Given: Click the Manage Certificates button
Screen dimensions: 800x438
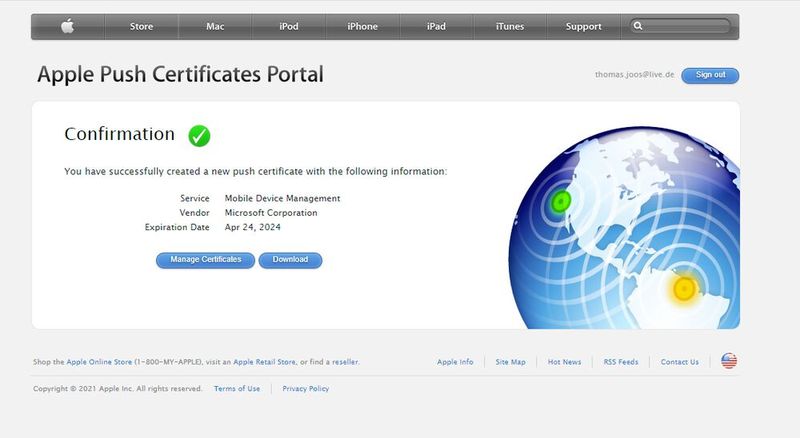Looking at the screenshot, I should click(206, 260).
